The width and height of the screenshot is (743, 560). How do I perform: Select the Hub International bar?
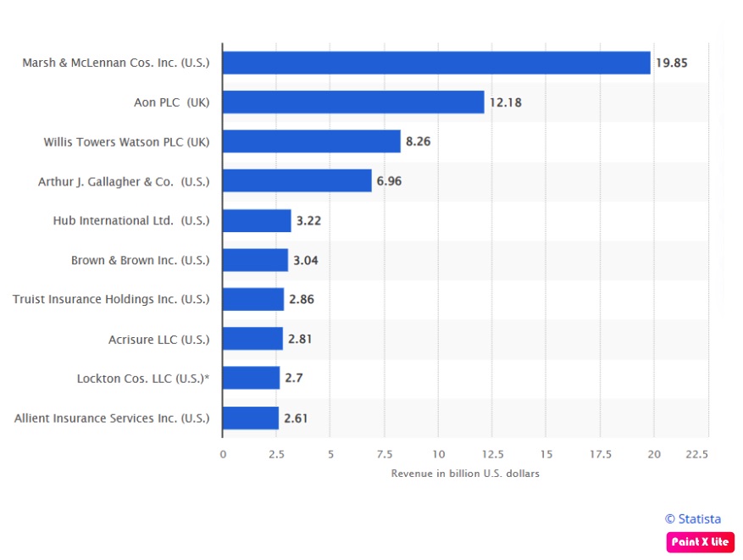pos(257,220)
